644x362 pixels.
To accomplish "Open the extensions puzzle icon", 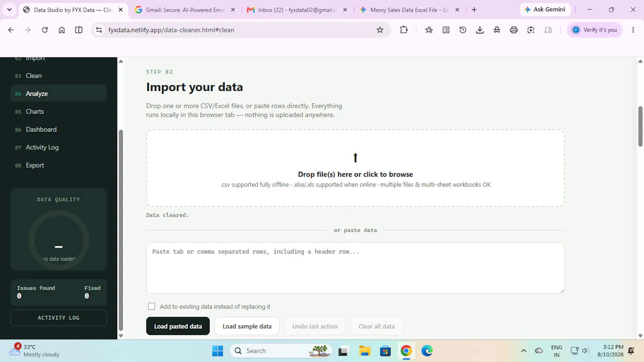I will click(x=404, y=30).
